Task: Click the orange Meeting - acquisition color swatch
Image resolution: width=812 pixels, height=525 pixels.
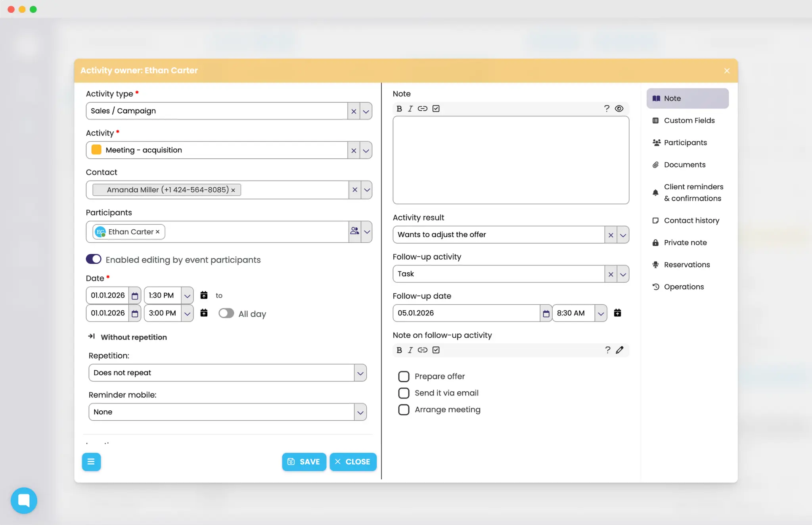Action: [x=96, y=150]
